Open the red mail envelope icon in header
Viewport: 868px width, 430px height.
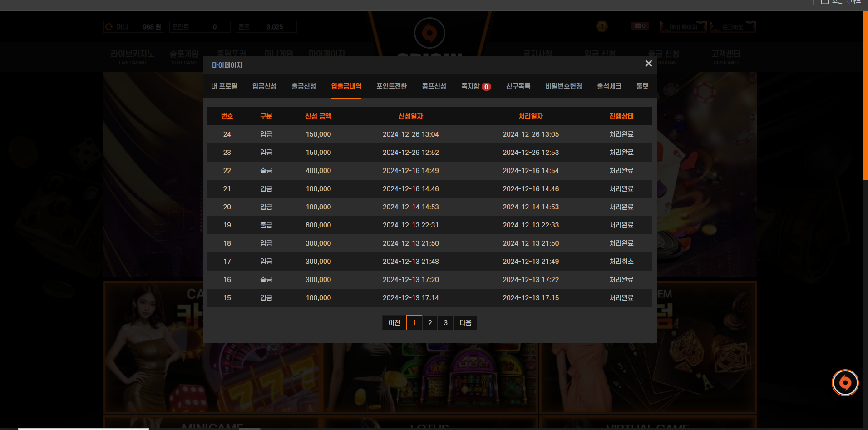640,26
